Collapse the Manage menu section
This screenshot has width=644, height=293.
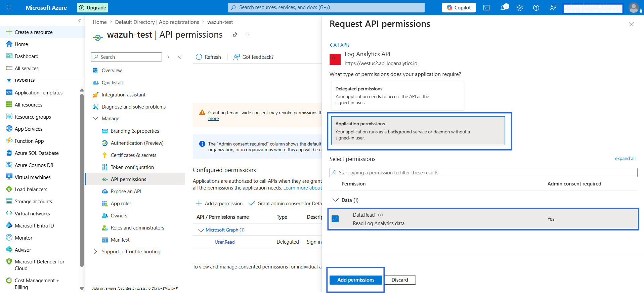point(96,119)
